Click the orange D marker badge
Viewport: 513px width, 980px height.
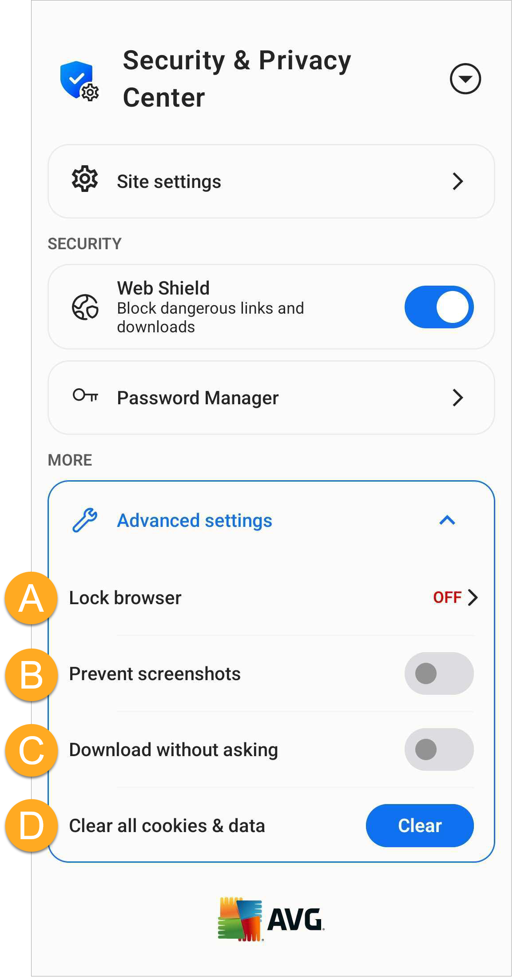31,826
